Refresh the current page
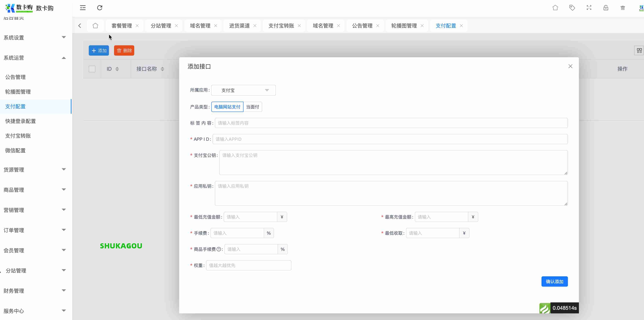The height and width of the screenshot is (320, 644). click(100, 8)
